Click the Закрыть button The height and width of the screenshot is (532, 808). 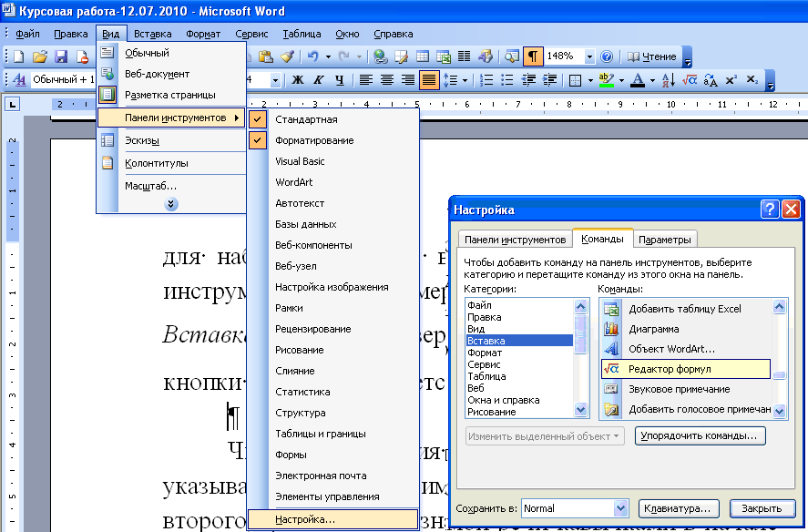762,509
